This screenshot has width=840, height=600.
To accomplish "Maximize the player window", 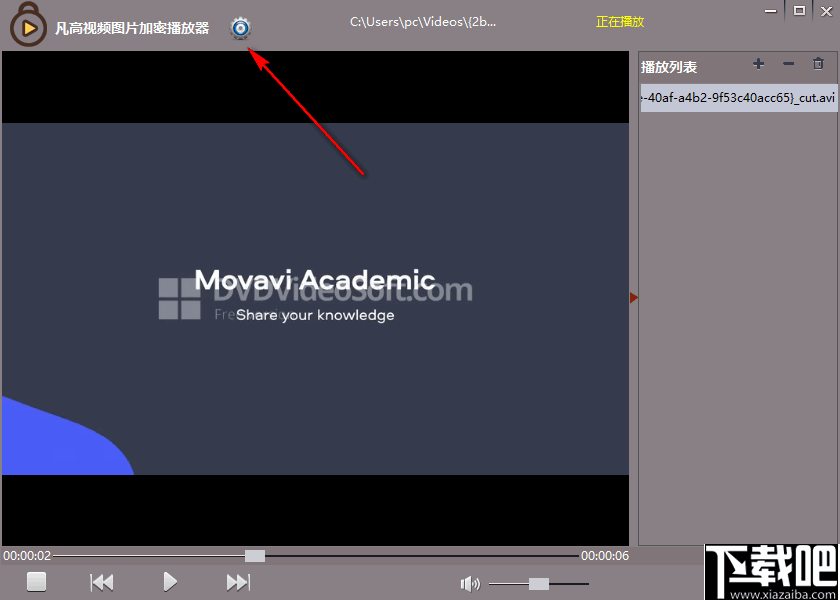I will 799,10.
